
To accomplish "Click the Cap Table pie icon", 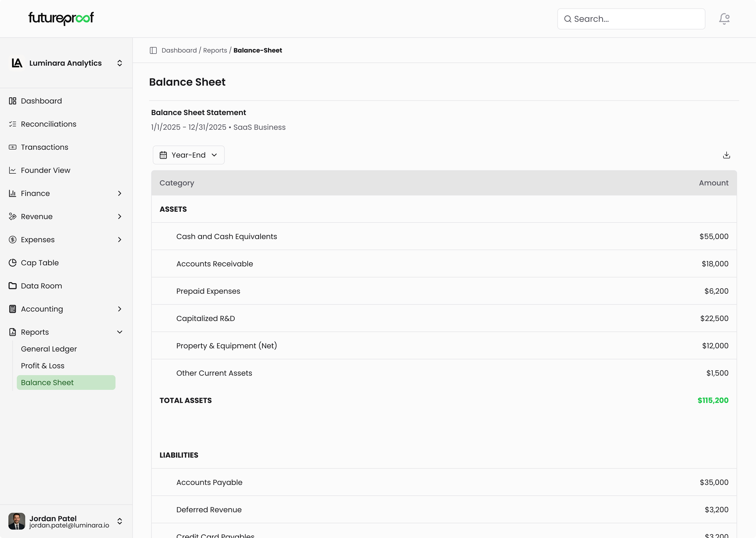I will pos(13,263).
